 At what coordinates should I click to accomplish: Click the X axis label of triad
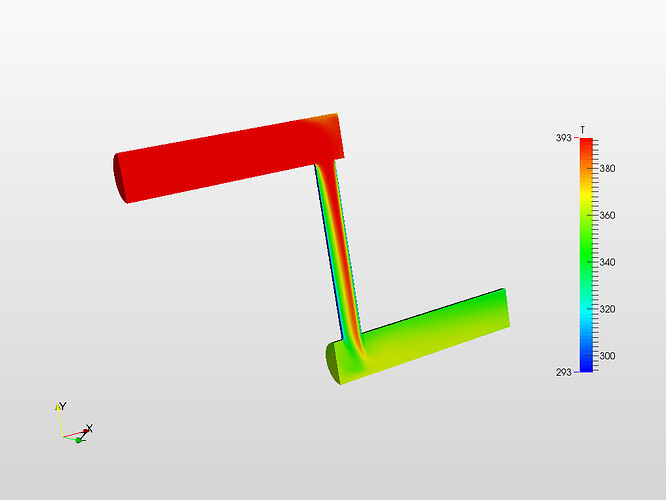(x=89, y=428)
